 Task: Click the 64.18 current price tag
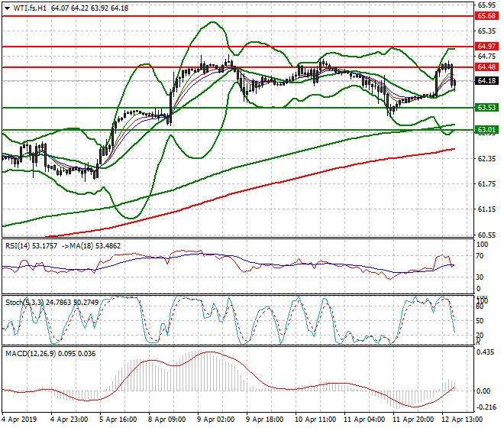pyautogui.click(x=486, y=80)
